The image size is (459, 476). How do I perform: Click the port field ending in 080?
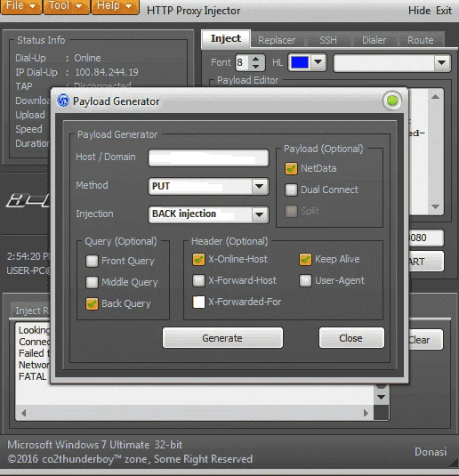point(425,238)
